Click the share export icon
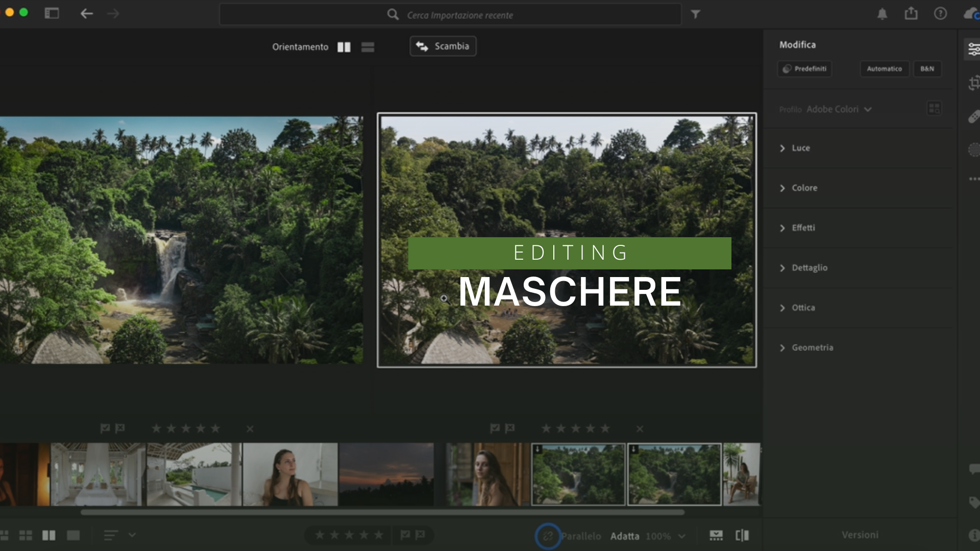Screen dimensions: 980x551 [x=911, y=14]
